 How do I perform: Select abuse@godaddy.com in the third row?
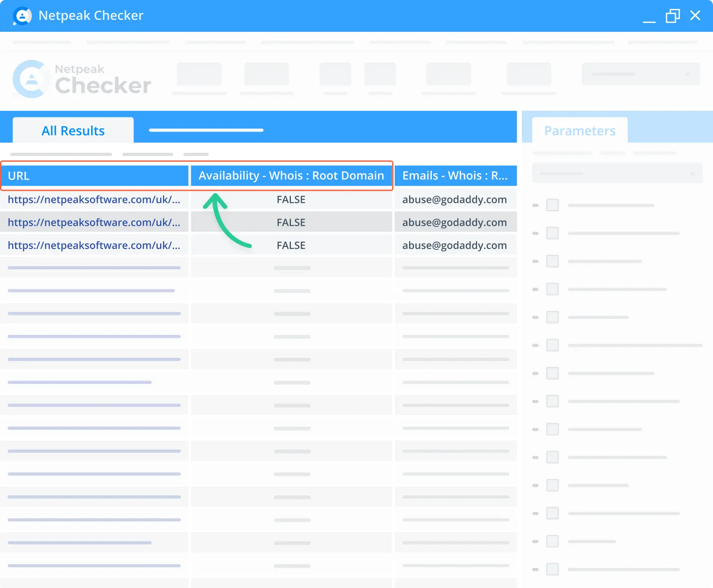pos(455,245)
